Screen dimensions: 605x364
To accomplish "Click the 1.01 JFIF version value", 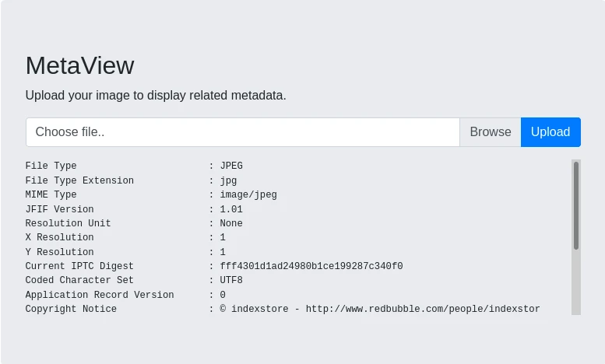I will tap(231, 209).
